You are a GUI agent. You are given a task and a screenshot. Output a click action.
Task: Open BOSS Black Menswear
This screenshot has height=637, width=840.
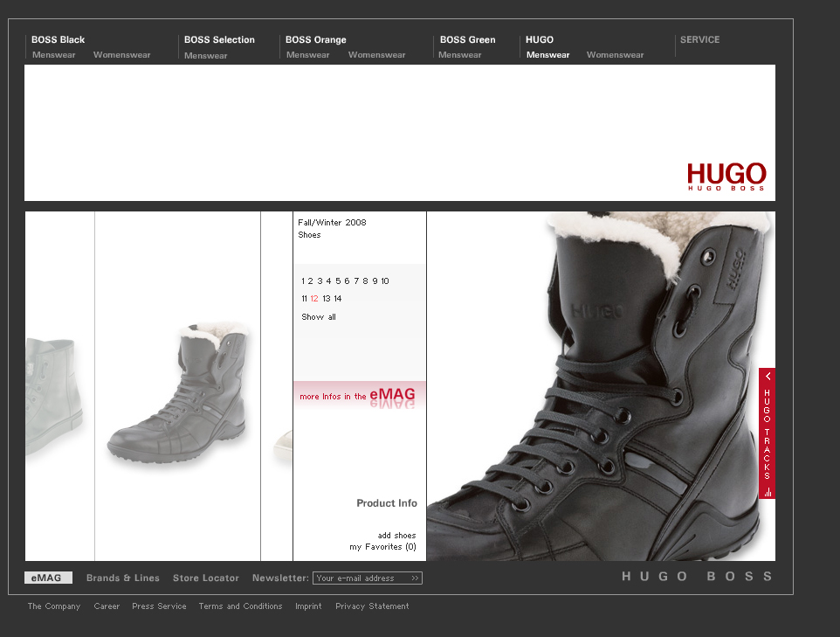(x=53, y=55)
